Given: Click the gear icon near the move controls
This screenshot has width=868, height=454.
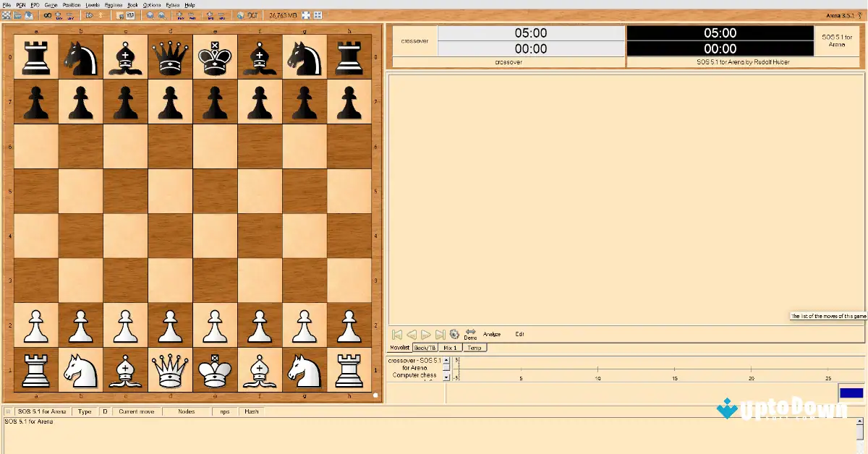Looking at the screenshot, I should pos(454,334).
